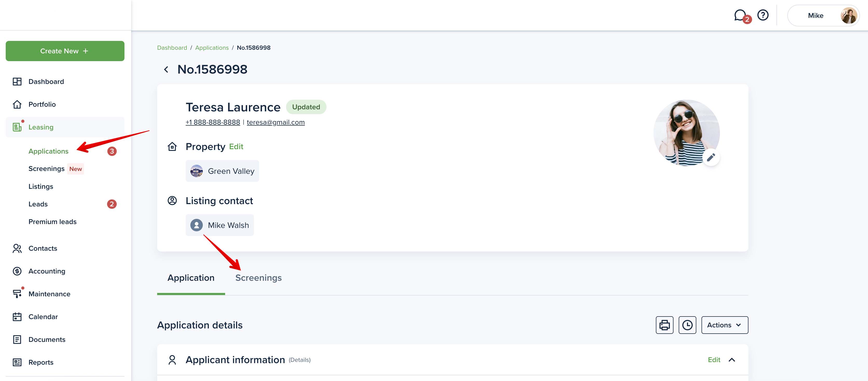868x381 pixels.
Task: Click Edit for Applicant information
Action: [x=714, y=360]
